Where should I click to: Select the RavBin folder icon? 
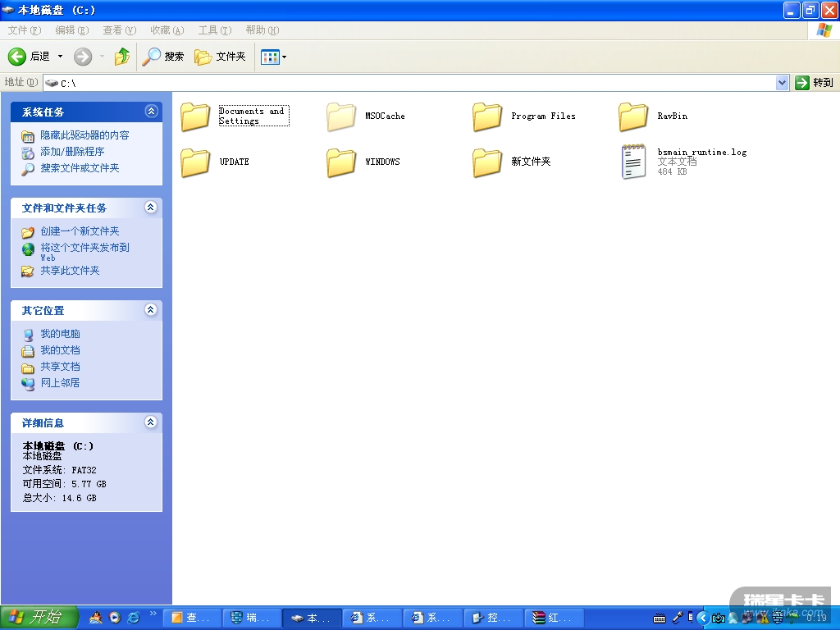[x=633, y=116]
